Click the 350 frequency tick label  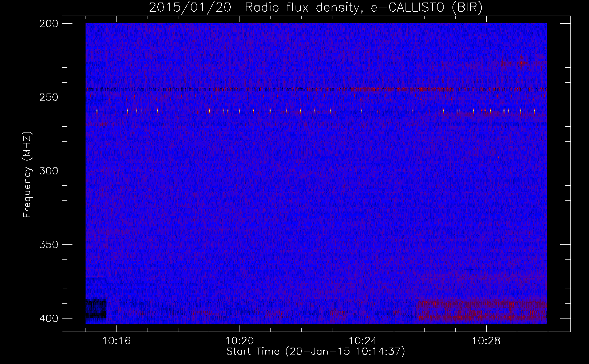(x=49, y=245)
